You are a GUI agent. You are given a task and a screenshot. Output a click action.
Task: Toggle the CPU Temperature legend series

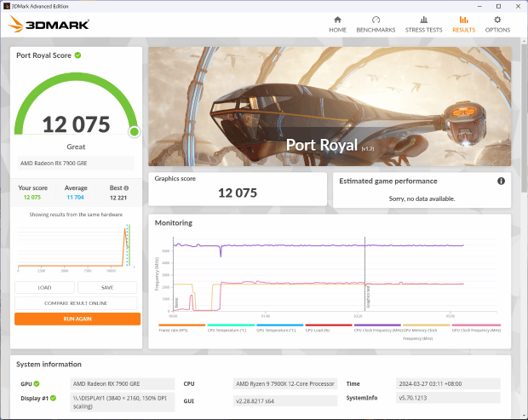tap(231, 328)
